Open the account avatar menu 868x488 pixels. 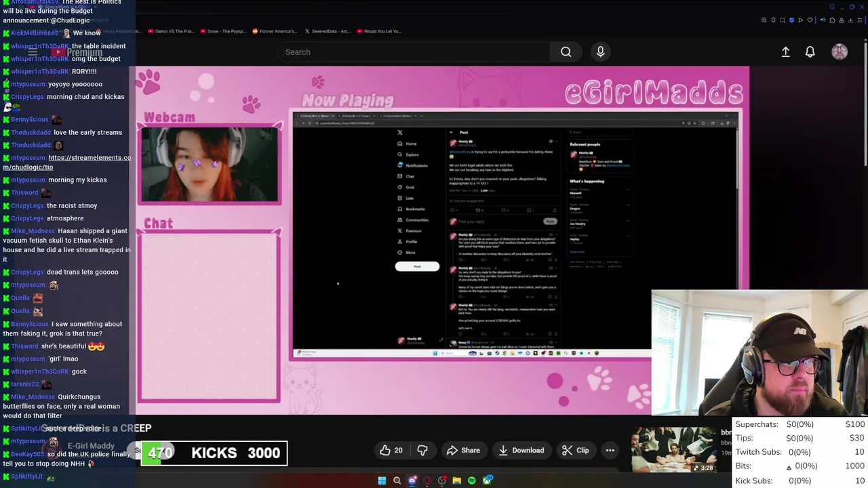point(840,52)
